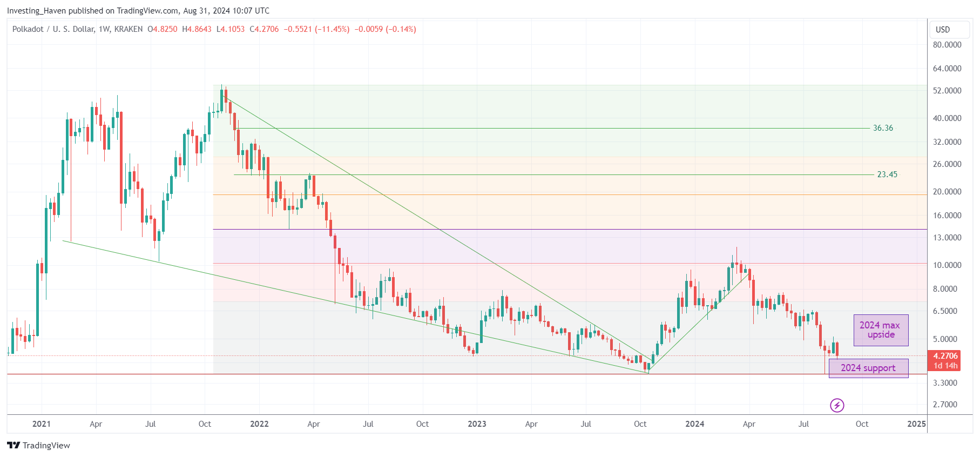Click the 10.0000 price axis label
The width and height of the screenshot is (980, 457).
[947, 265]
